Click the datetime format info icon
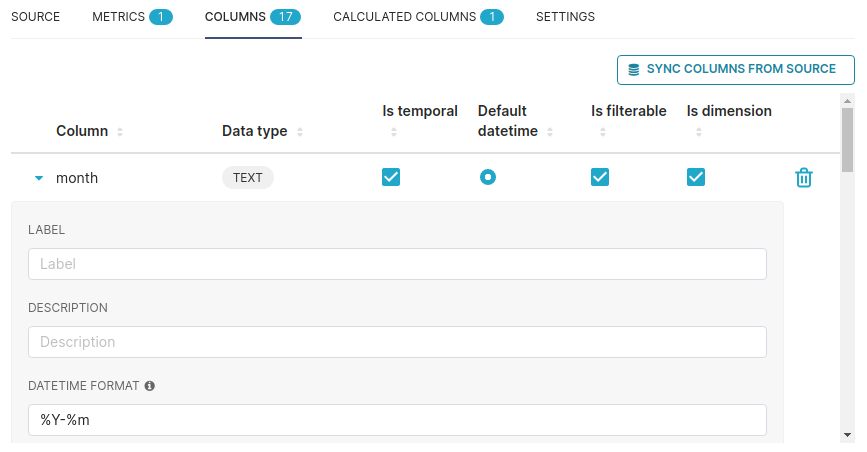 (149, 386)
